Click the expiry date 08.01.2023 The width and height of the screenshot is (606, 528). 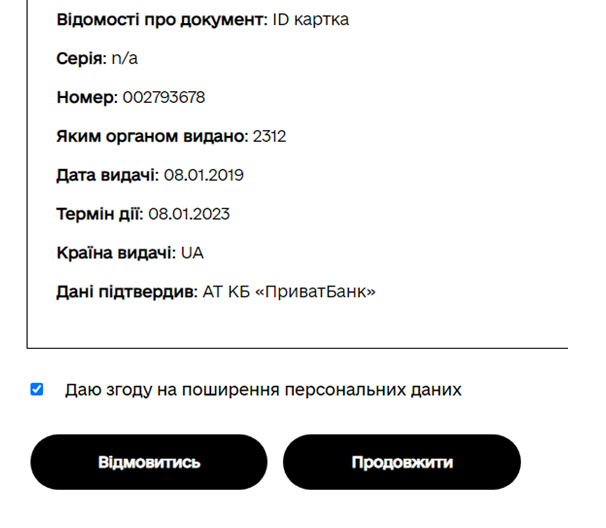click(x=190, y=214)
